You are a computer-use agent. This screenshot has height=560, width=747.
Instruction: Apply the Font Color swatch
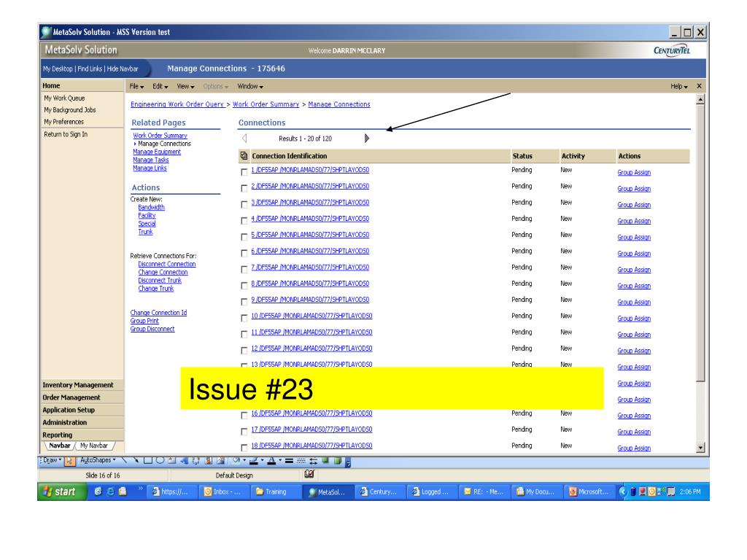272,461
